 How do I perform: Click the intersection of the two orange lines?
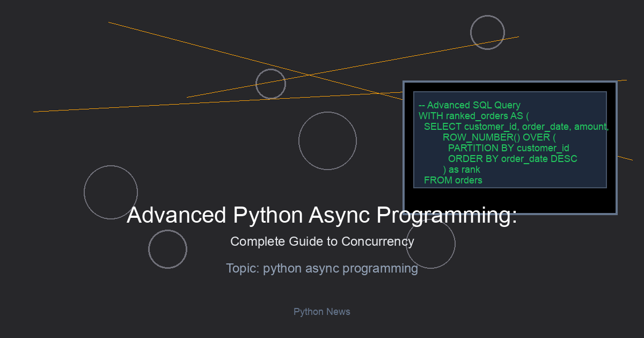pos(309,75)
